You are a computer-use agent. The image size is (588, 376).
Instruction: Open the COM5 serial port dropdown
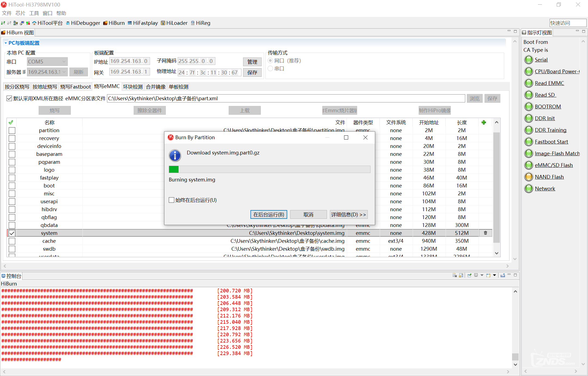47,62
